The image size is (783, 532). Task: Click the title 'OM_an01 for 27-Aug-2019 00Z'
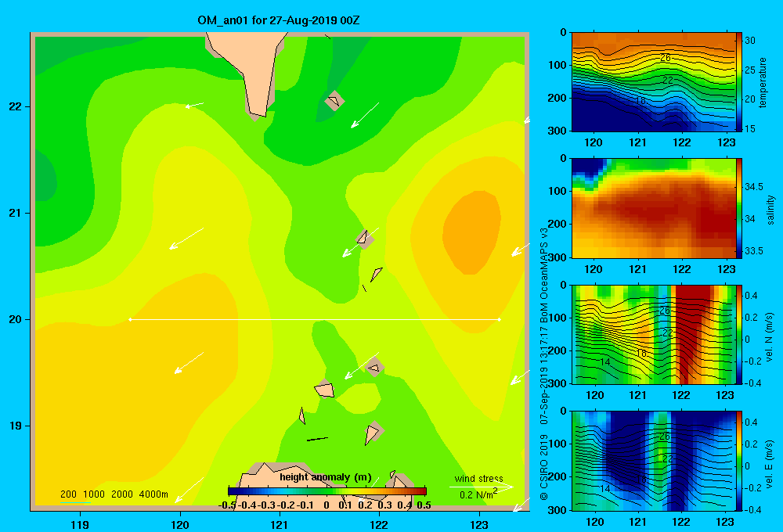pyautogui.click(x=279, y=20)
